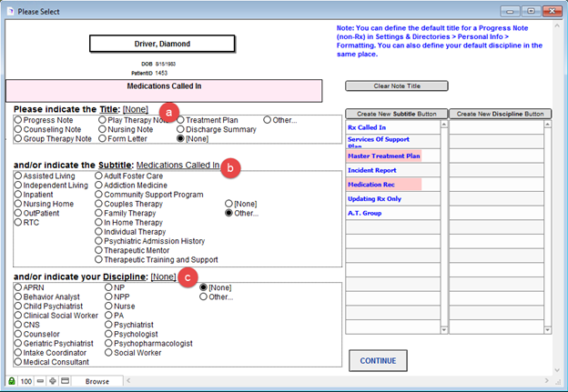Click the zoom out minus icon
The height and width of the screenshot is (392, 568).
(x=39, y=381)
